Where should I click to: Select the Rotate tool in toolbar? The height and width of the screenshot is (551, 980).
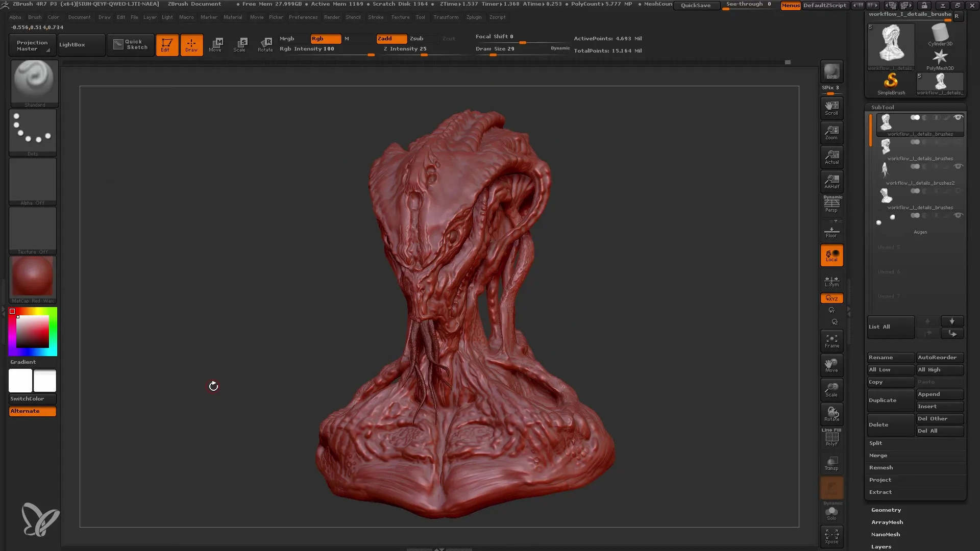tap(264, 44)
